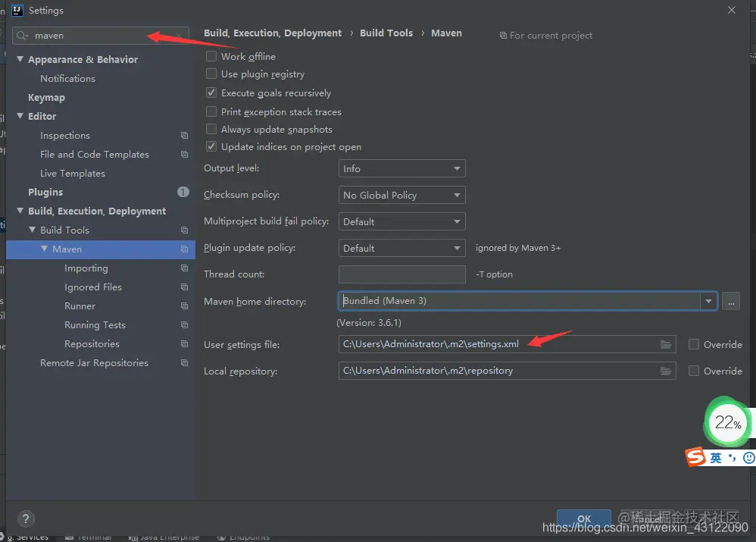
Task: Enable Print exception stack traces
Action: pyautogui.click(x=211, y=111)
